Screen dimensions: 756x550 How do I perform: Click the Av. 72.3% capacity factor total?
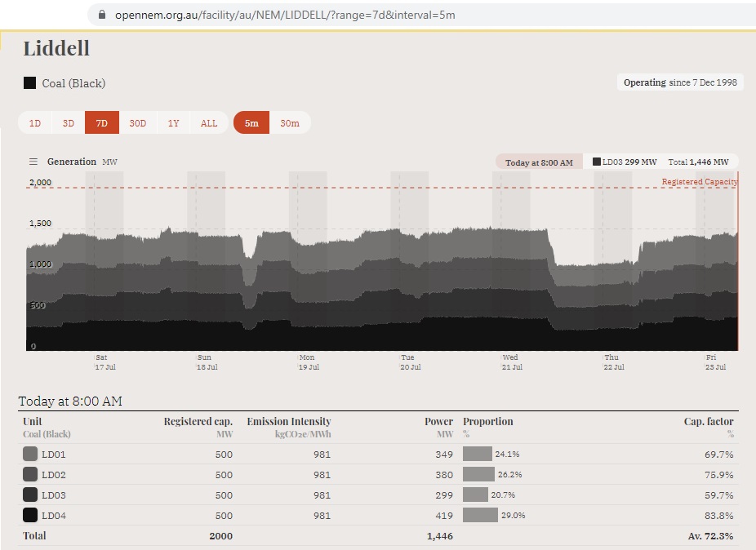pos(710,536)
